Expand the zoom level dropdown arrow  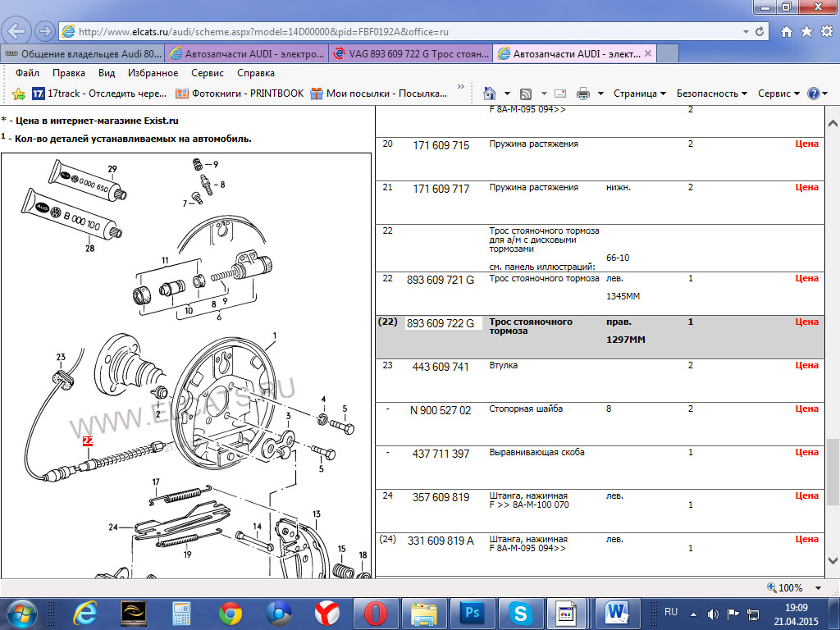click(819, 587)
